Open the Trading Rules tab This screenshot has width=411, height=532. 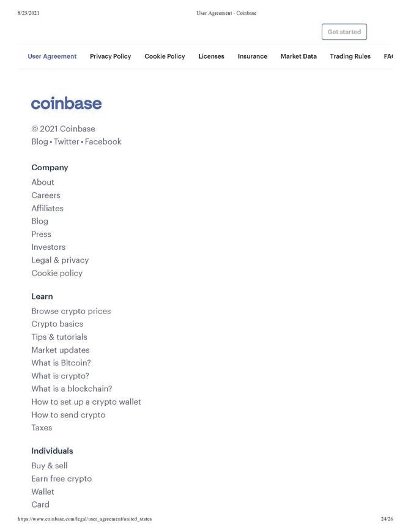pyautogui.click(x=350, y=56)
